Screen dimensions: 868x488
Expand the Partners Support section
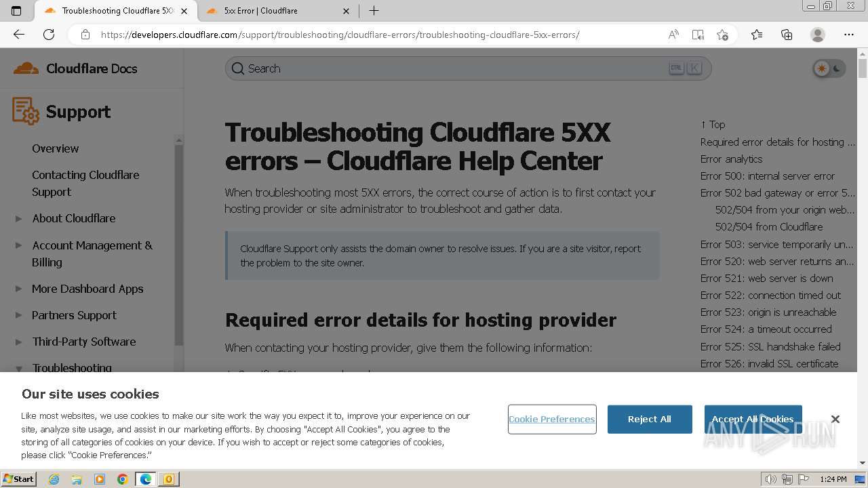tap(19, 315)
